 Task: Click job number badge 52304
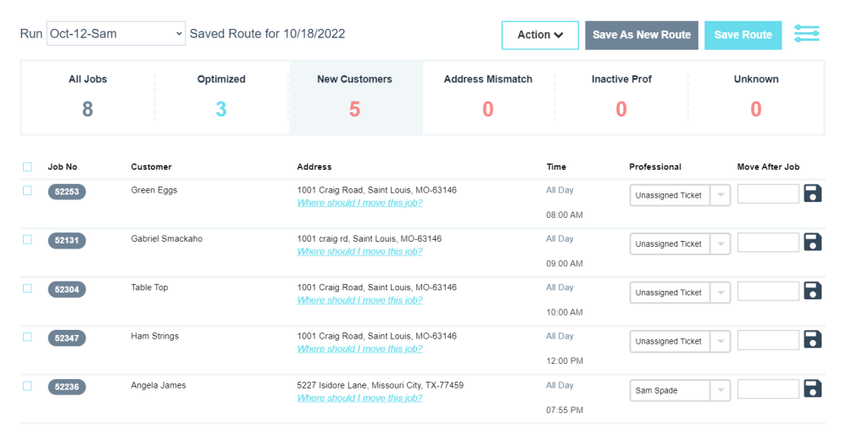click(x=67, y=289)
